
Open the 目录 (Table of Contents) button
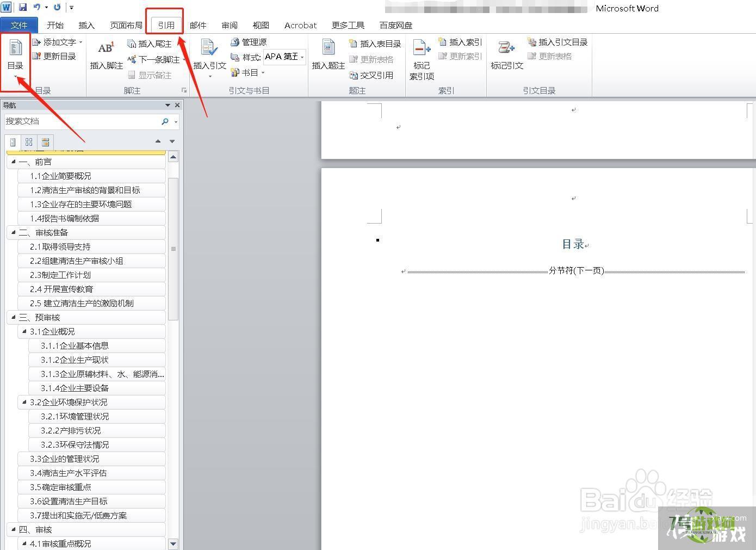point(15,58)
